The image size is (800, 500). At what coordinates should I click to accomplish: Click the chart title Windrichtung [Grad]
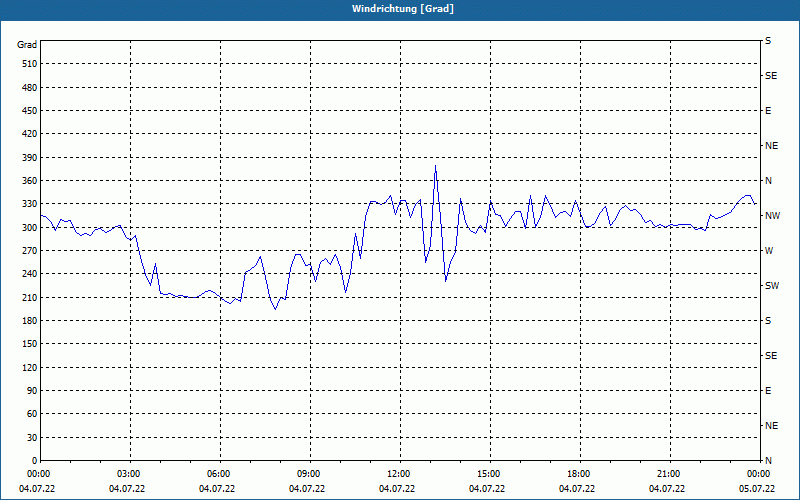(403, 9)
